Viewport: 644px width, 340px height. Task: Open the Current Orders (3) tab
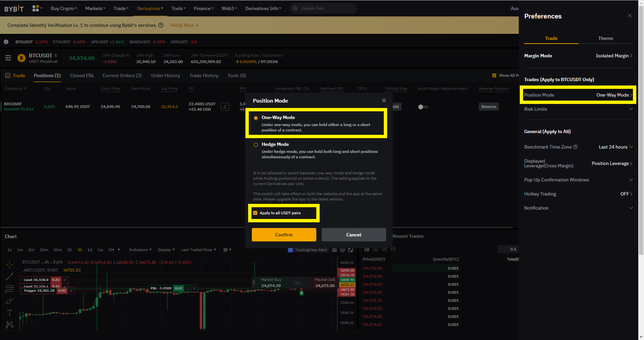point(122,75)
